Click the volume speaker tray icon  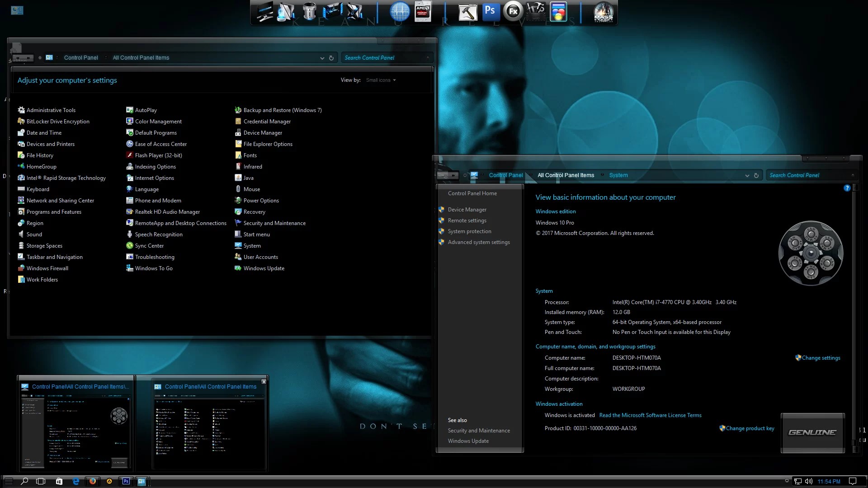point(809,481)
